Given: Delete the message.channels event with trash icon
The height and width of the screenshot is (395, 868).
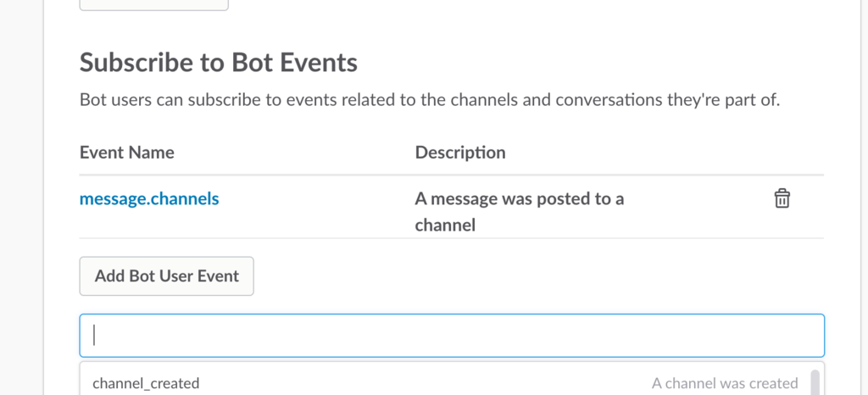Looking at the screenshot, I should (x=782, y=198).
